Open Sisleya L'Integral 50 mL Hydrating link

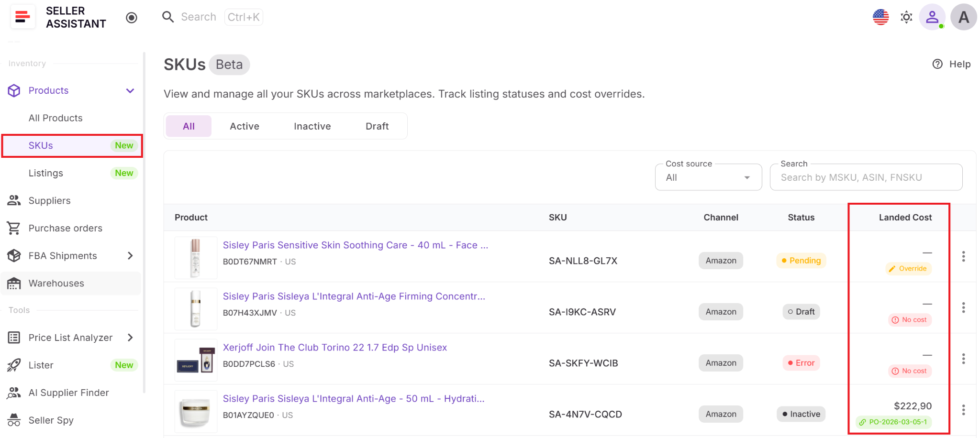(x=354, y=399)
